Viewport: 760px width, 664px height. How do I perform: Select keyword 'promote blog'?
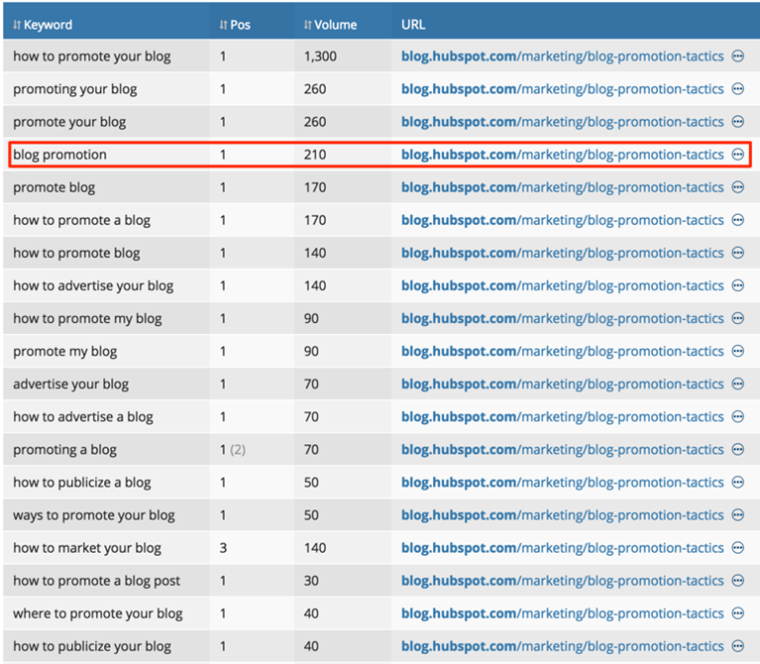(54, 187)
